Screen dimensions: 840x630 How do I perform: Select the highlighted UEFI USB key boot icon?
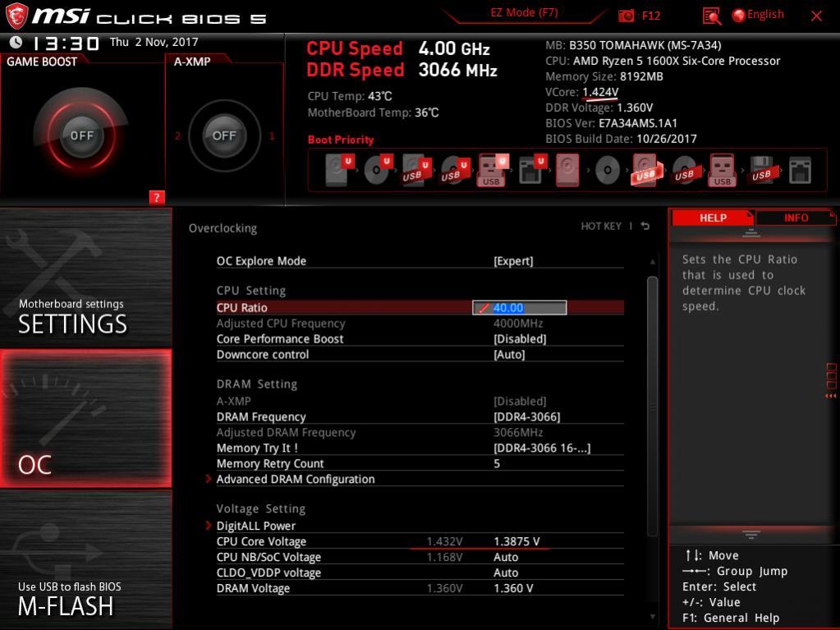click(x=493, y=169)
